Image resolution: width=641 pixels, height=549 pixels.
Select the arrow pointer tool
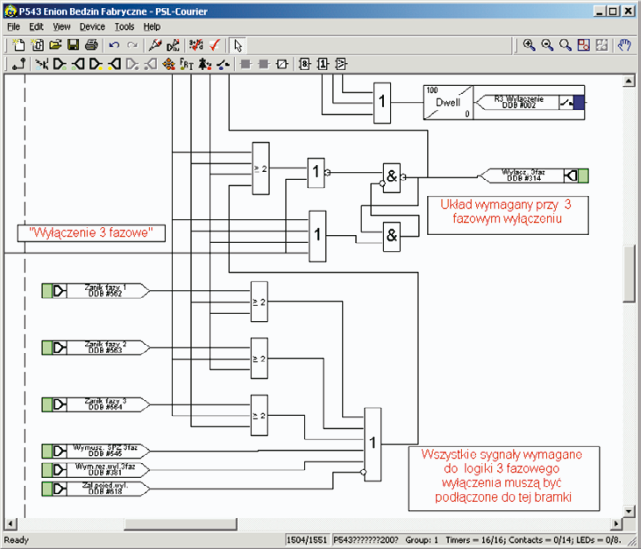pos(238,45)
